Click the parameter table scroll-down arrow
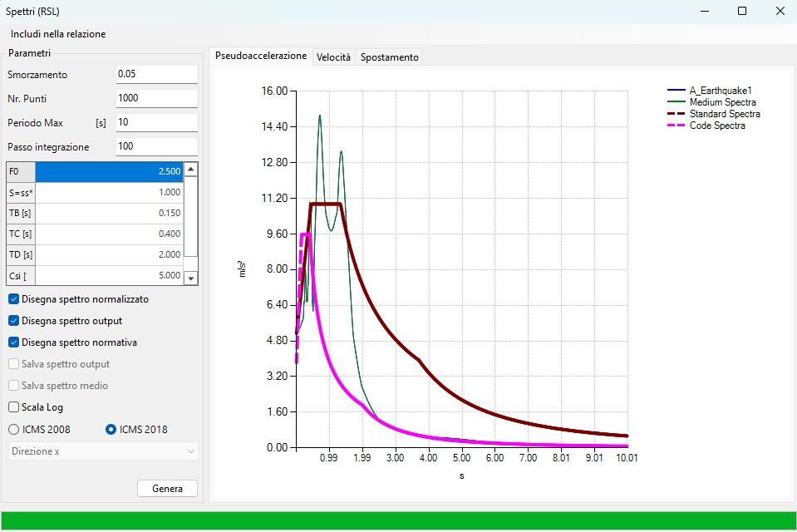The height and width of the screenshot is (532, 797). click(x=190, y=278)
